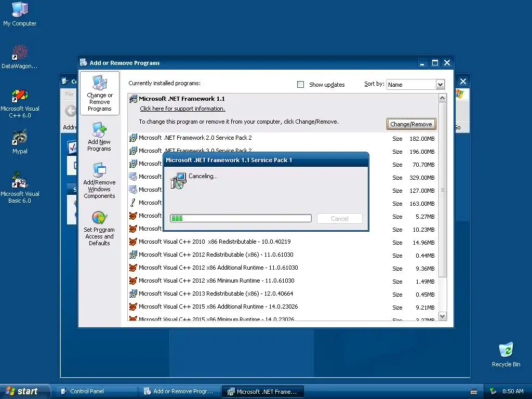Screen dimensions: 532x399
Task: Click icon of Visual C++ 2012 Redistributable (x86)
Action: [133, 255]
